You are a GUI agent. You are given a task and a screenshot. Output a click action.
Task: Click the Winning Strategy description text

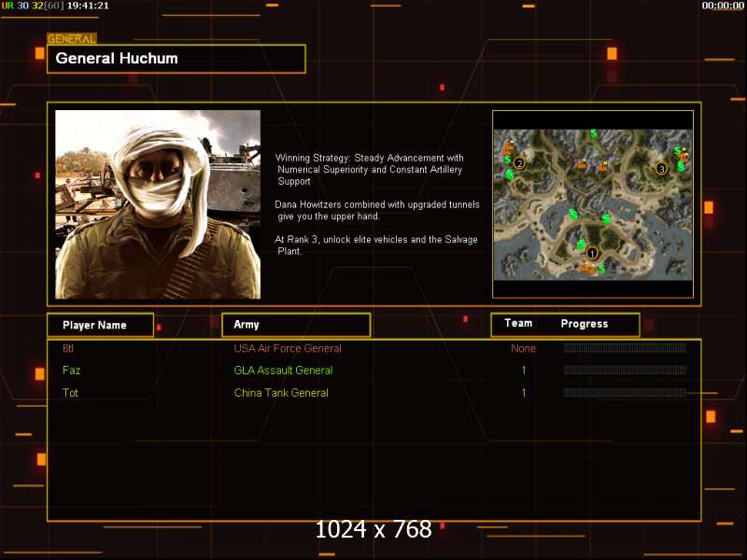tap(370, 170)
